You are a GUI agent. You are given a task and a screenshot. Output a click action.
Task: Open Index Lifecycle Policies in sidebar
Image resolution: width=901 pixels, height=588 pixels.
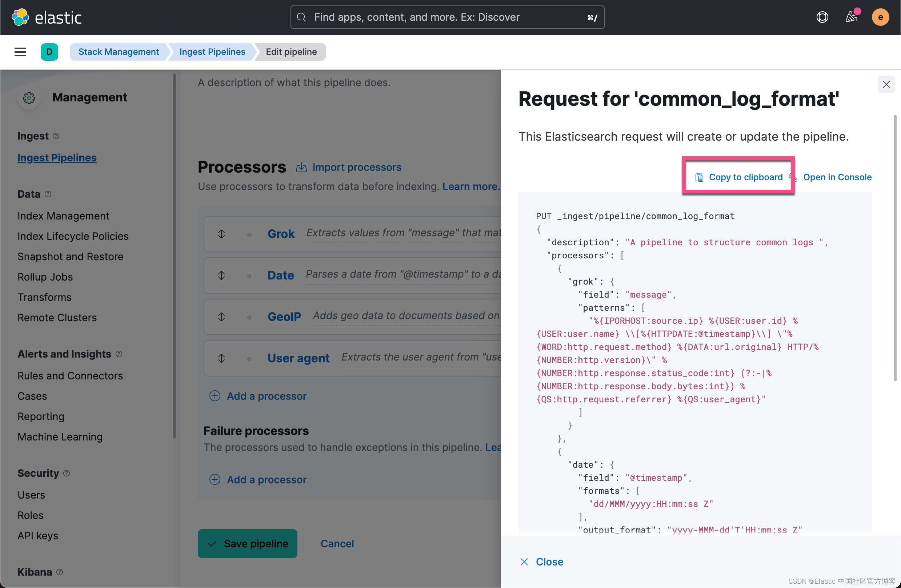pos(73,236)
